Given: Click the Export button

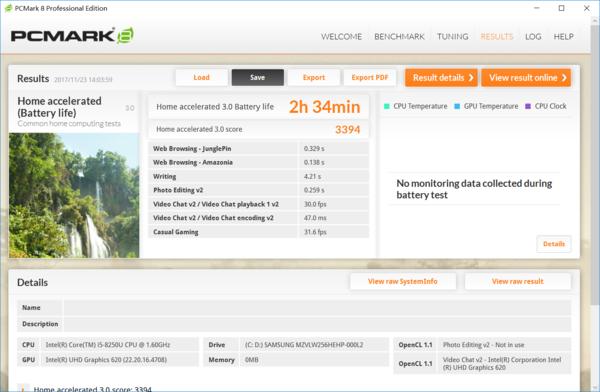Looking at the screenshot, I should (x=314, y=77).
